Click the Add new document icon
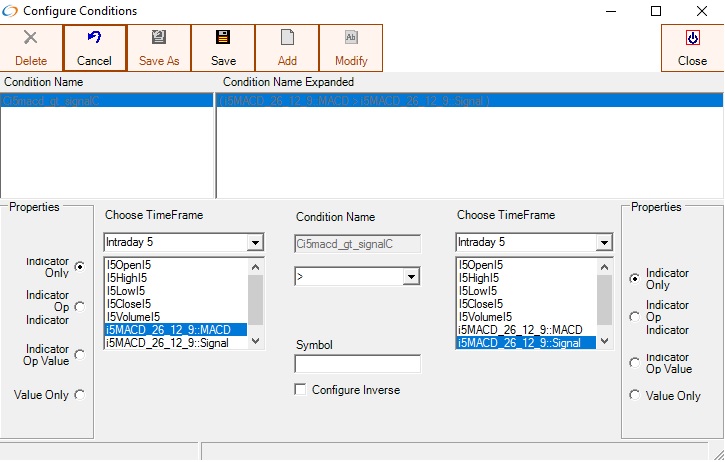This screenshot has width=725, height=462. pos(287,38)
